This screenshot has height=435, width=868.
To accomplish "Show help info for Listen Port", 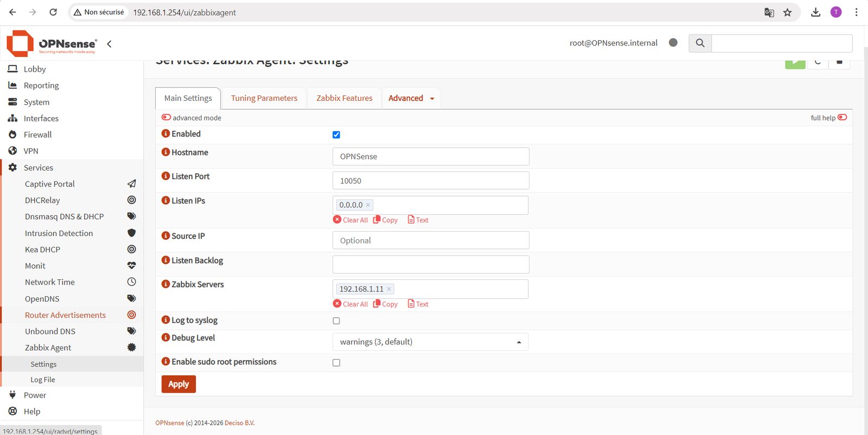I will (x=166, y=176).
